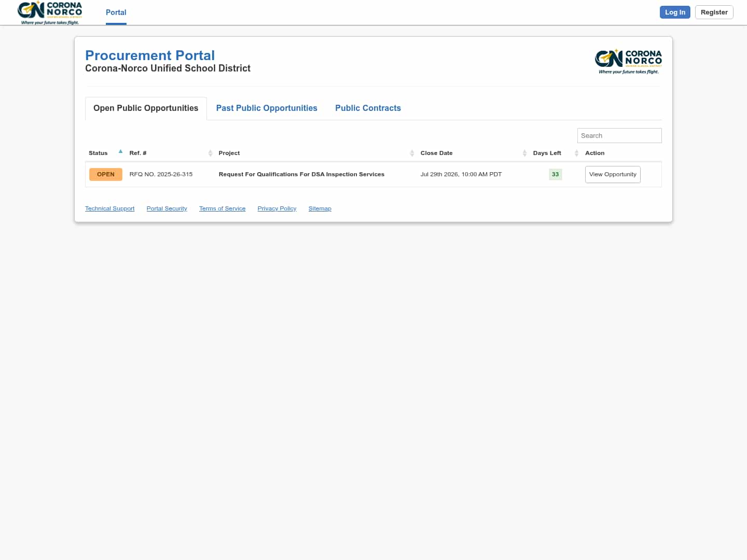Open the Privacy Policy link

tap(277, 208)
